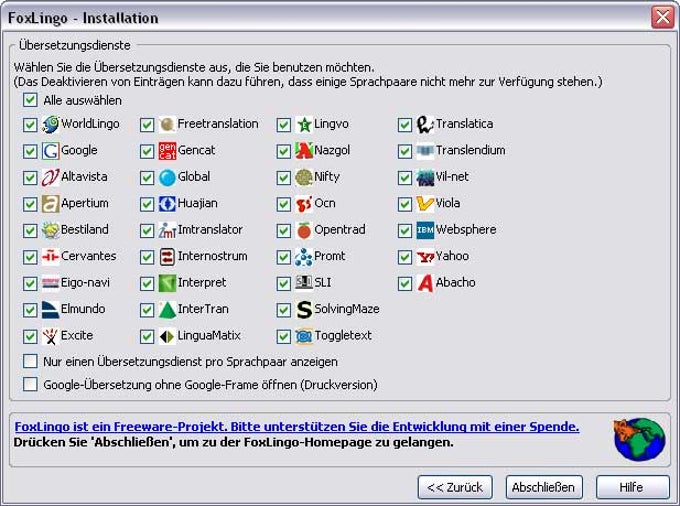Untick the Freetranslation checkbox
Screen dimensions: 680x506
click(147, 125)
